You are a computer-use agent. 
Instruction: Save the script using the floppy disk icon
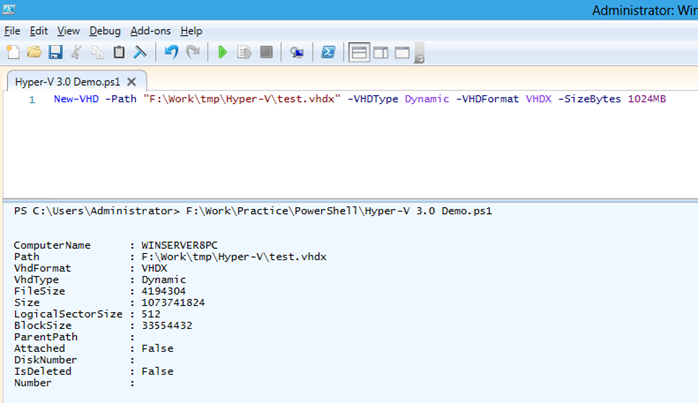coord(55,52)
